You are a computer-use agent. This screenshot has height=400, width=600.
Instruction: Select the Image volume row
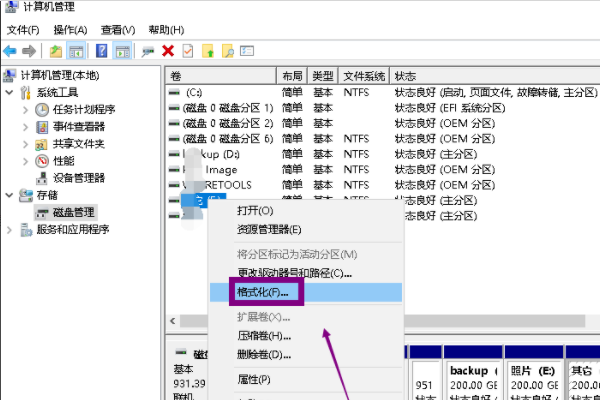coord(383,170)
